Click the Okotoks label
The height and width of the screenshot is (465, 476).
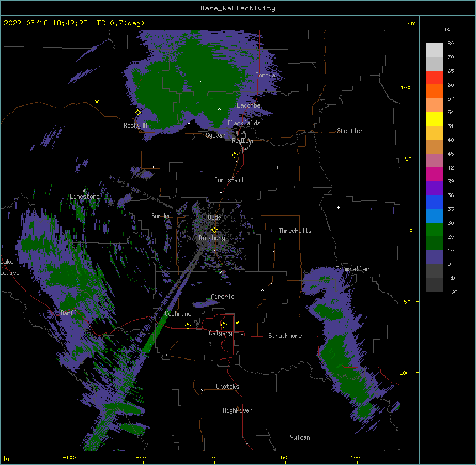(228, 387)
